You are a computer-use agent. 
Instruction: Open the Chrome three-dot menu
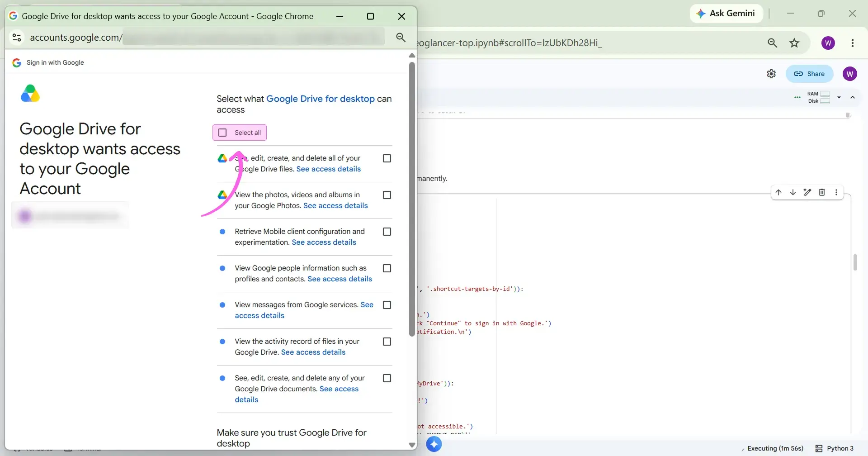[853, 43]
